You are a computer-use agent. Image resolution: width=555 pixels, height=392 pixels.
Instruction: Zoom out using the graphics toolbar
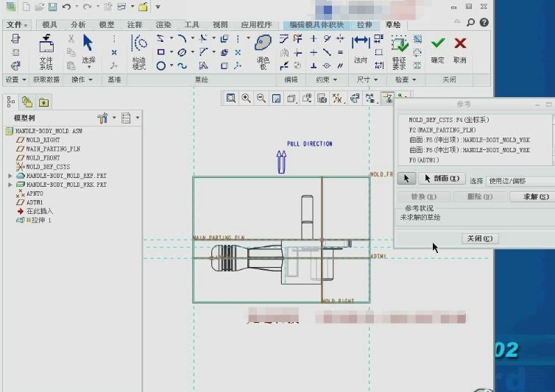point(261,98)
